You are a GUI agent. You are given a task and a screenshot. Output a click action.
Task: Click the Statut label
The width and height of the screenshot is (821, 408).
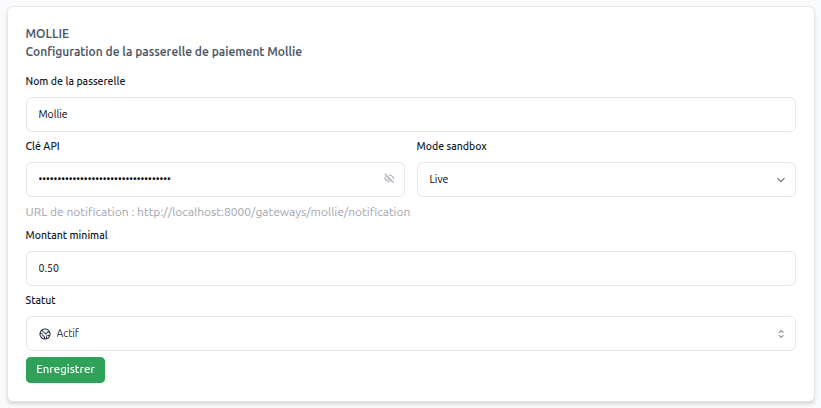(x=41, y=299)
